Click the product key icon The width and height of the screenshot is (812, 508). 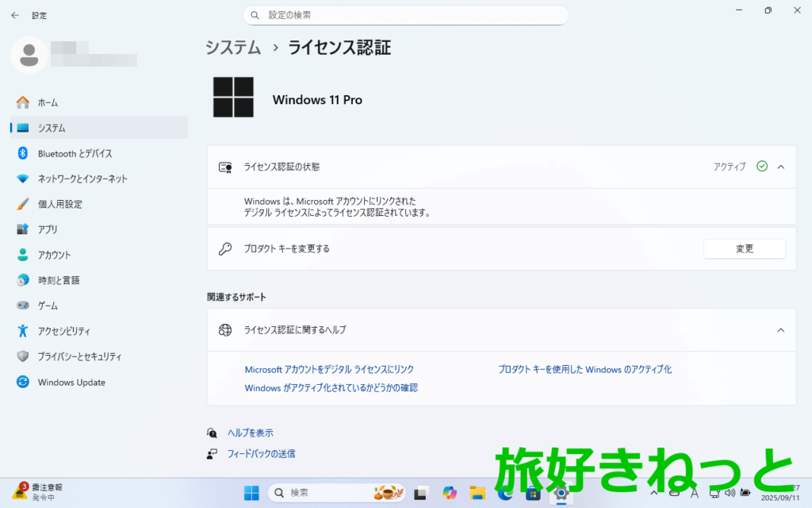(x=225, y=248)
